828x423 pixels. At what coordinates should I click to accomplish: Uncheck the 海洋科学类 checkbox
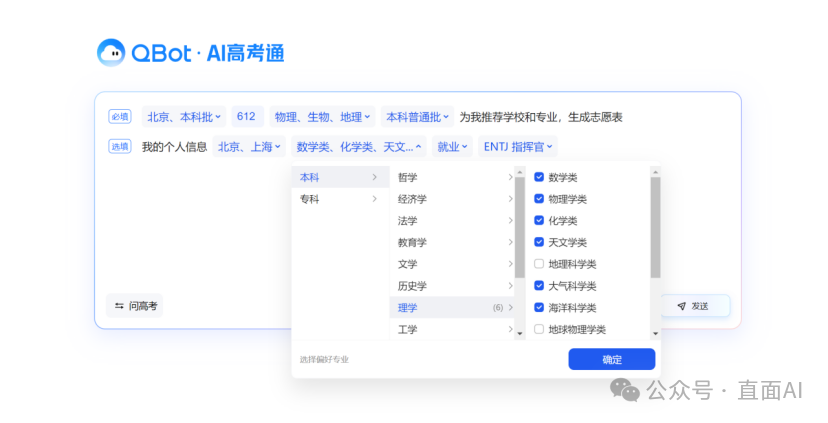[539, 307]
